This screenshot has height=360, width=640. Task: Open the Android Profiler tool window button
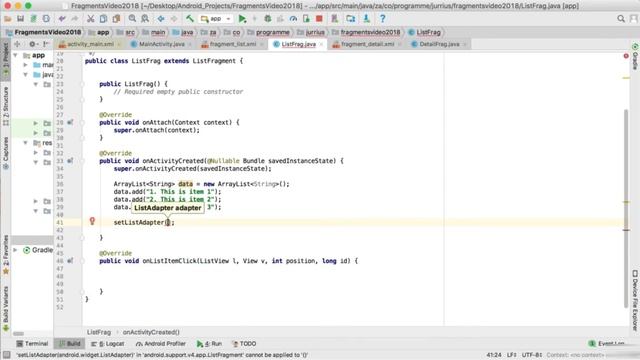point(161,344)
